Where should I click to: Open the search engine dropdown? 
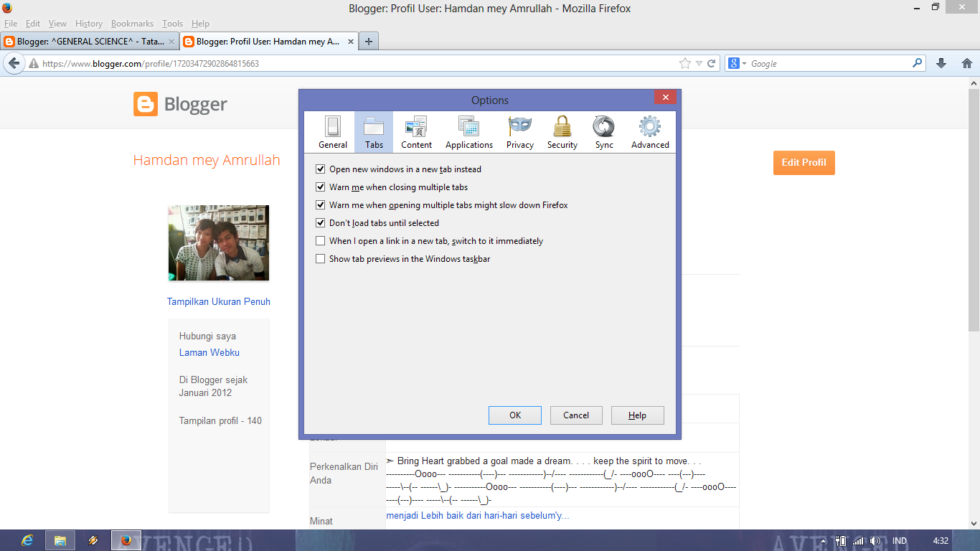coord(738,63)
